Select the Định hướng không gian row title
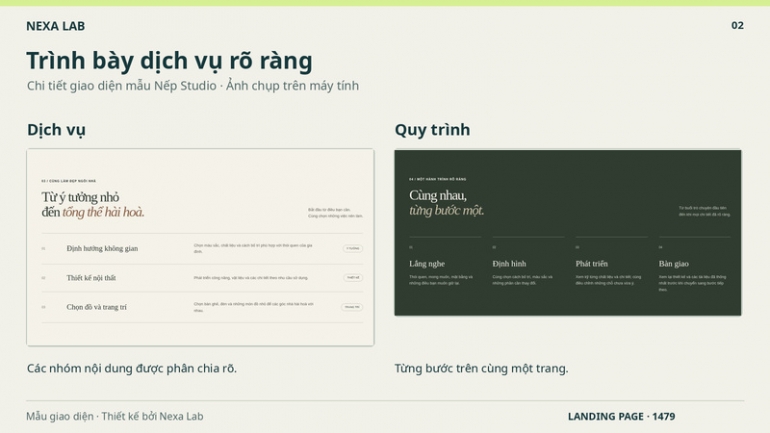Screen dimensions: 770x433 [102, 248]
